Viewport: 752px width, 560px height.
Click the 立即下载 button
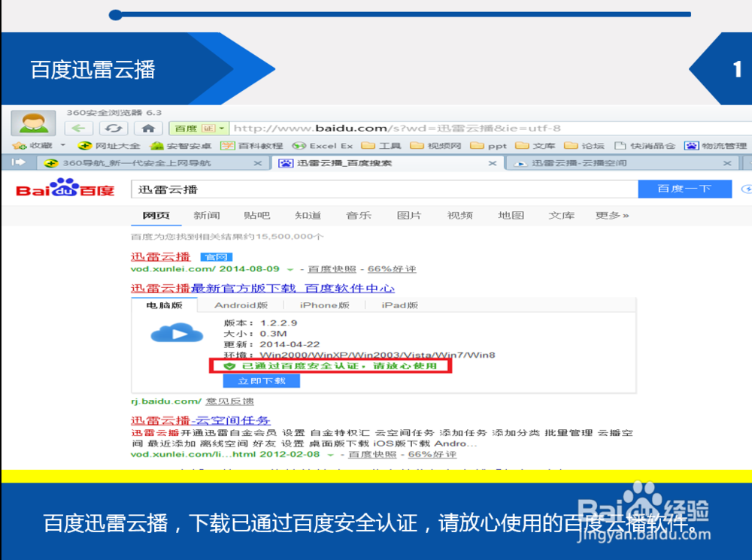262,380
